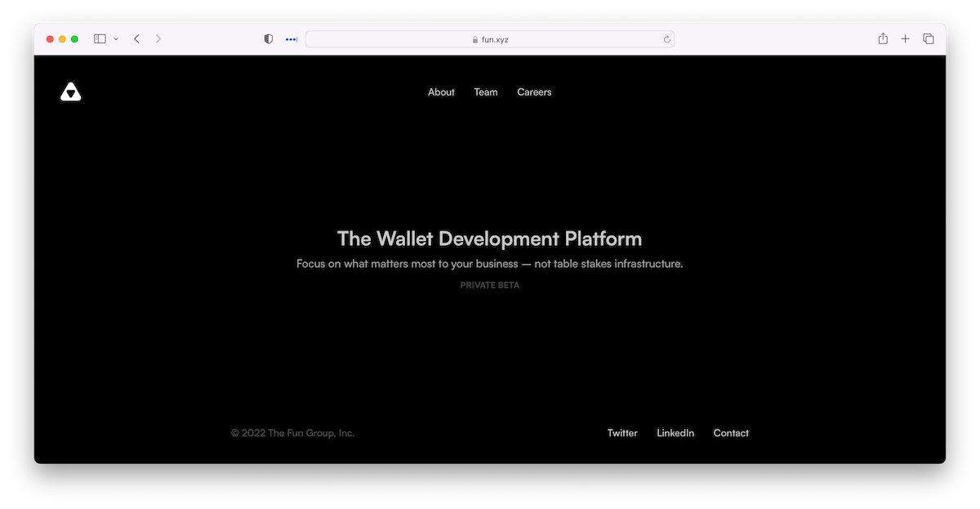Open the shield Privacy Report icon
Screen dimensions: 980x509
pos(269,39)
